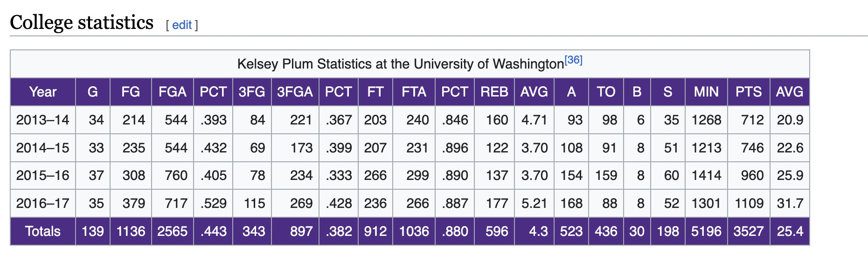Click the 3527 total points cell
Screen dimensions: 868x255
tap(749, 231)
